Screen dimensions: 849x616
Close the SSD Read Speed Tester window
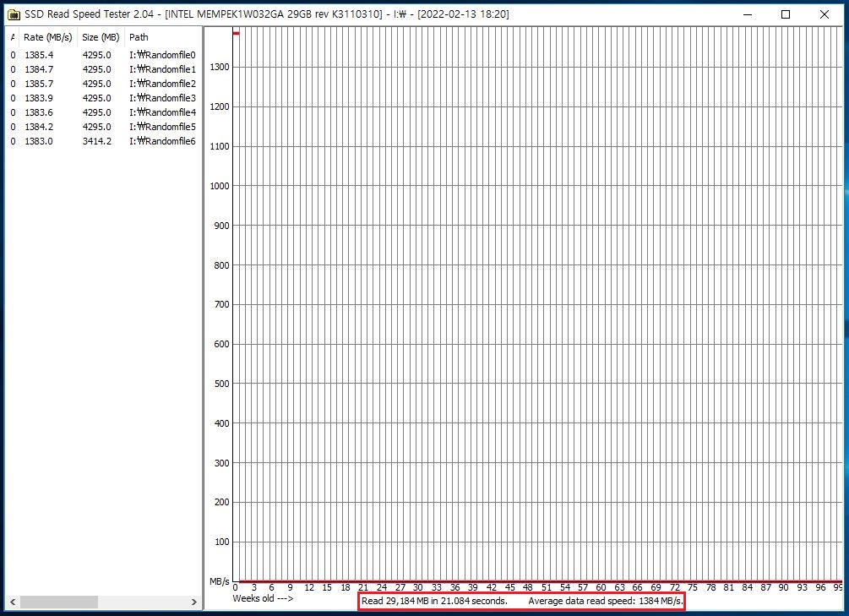click(825, 14)
